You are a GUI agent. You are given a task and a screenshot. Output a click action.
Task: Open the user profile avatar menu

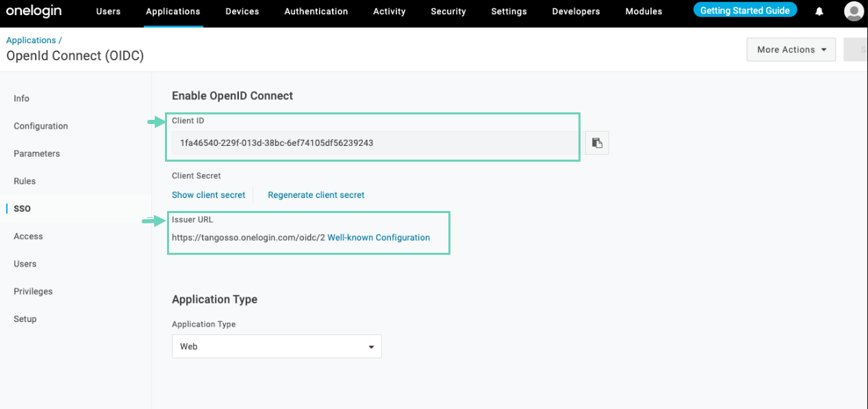(x=854, y=12)
